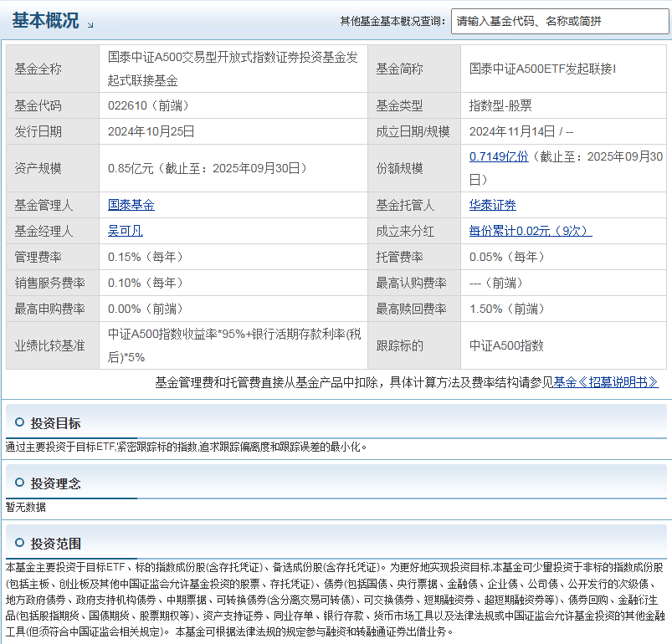The image size is (672, 644).
Task: Select the inception date 2024年11月14日 / --
Action: 521,131
